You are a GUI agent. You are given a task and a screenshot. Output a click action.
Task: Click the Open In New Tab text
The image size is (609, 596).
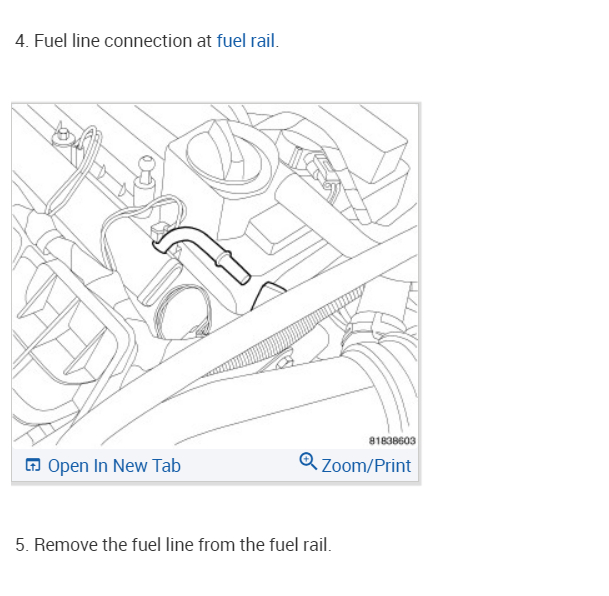click(x=114, y=466)
